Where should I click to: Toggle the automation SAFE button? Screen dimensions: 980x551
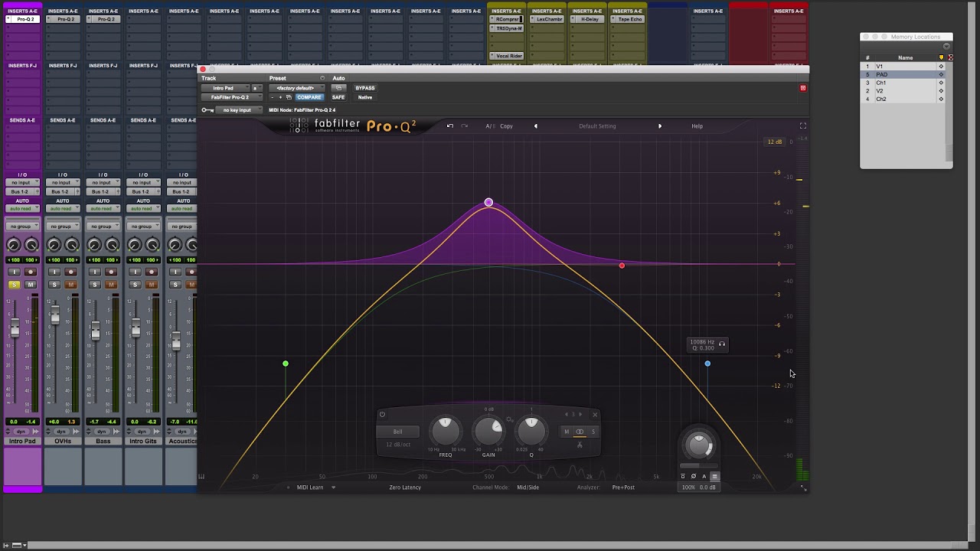click(338, 97)
